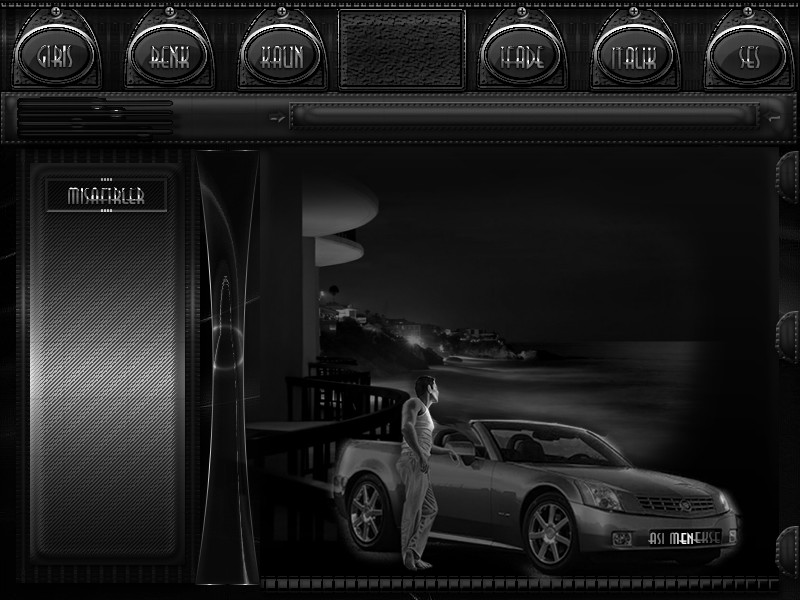Screen dimensions: 800x600
Task: Click the GIRIS login button
Action: click(x=54, y=57)
